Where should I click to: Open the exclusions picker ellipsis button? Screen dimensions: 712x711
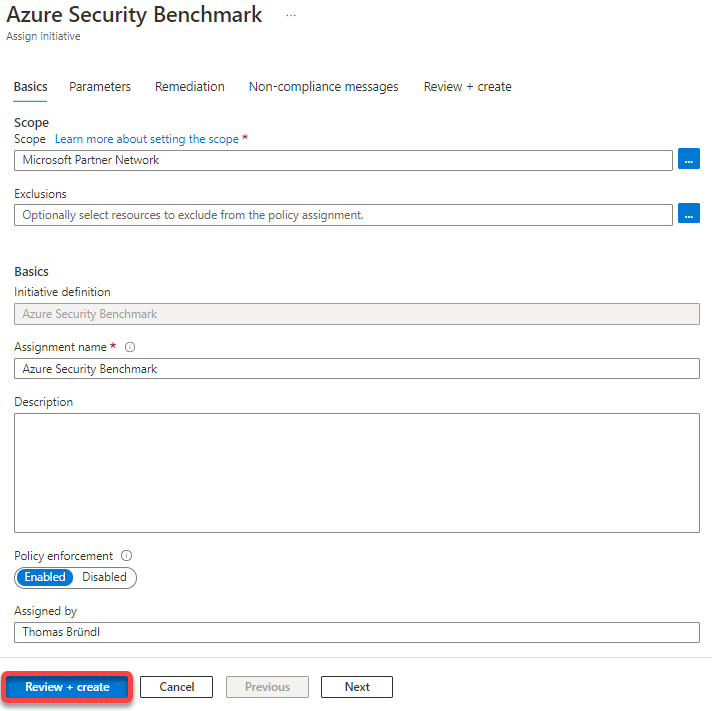[x=688, y=213]
